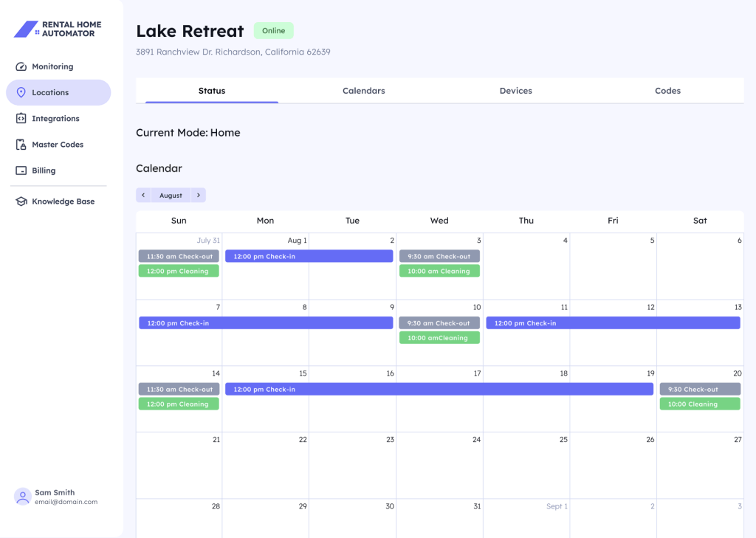
Task: Open the Aug 1 12:00 pm Check-in event
Action: [309, 256]
